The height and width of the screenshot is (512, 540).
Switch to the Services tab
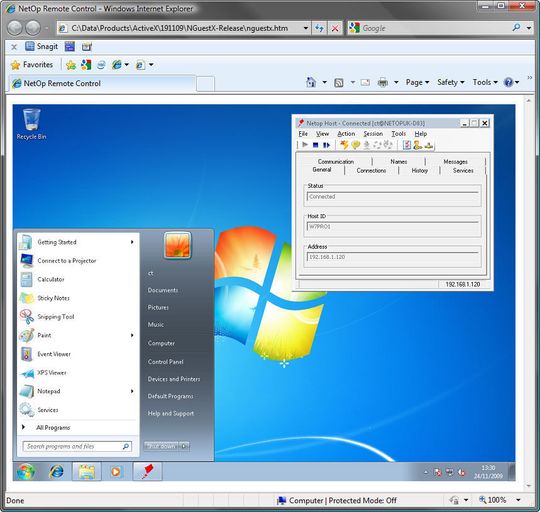click(463, 170)
